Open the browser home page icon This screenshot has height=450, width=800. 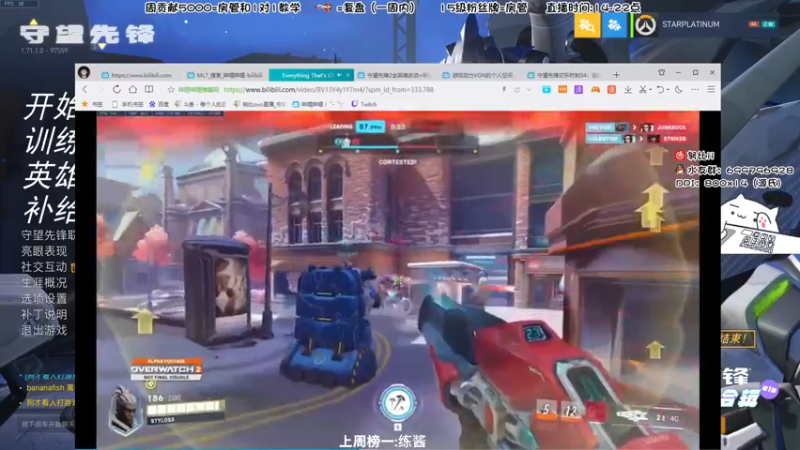[133, 89]
